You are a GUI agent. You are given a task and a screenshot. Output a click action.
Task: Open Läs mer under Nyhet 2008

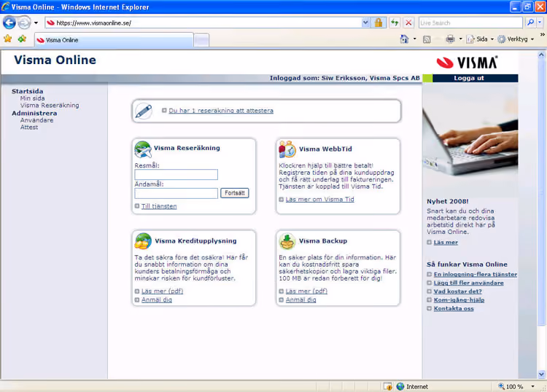point(446,242)
